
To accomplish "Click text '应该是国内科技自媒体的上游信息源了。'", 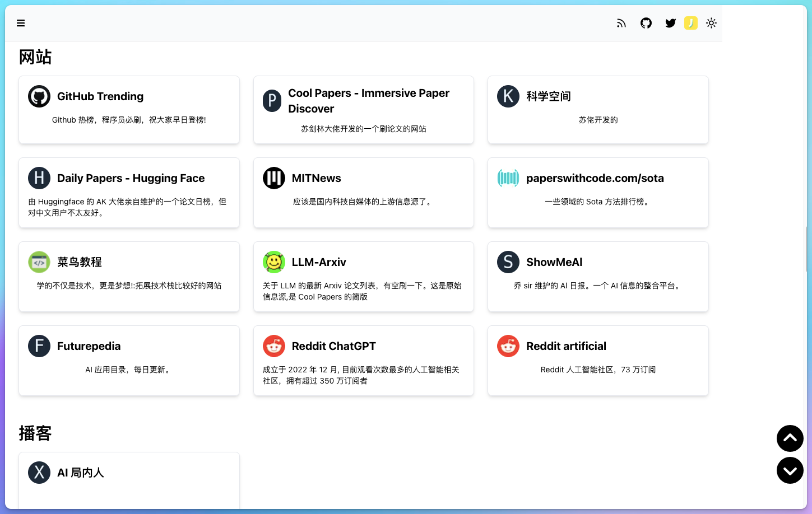I will [x=364, y=202].
